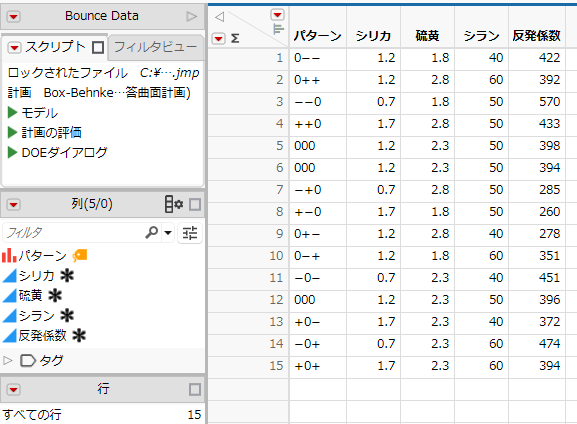
Task: Click the 硫黄 continuous modeling-type icon
Action: [10, 296]
